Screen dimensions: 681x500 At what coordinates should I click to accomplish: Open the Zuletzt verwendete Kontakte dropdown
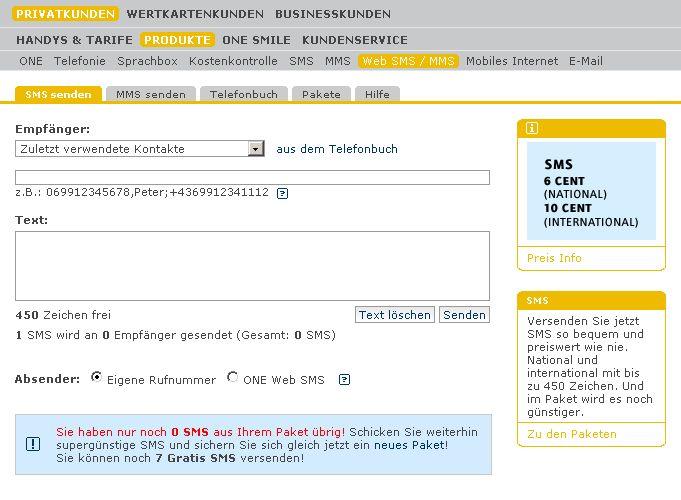click(x=140, y=149)
